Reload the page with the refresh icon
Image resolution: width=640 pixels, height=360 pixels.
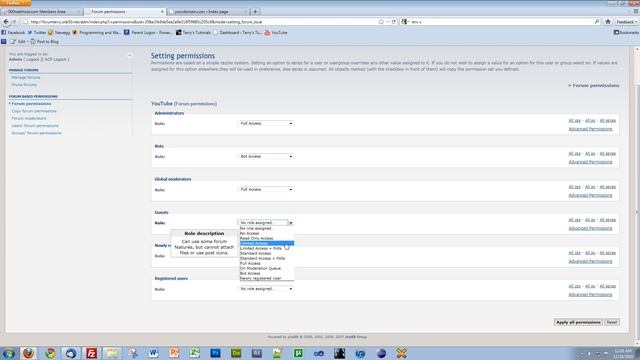pyautogui.click(x=394, y=22)
